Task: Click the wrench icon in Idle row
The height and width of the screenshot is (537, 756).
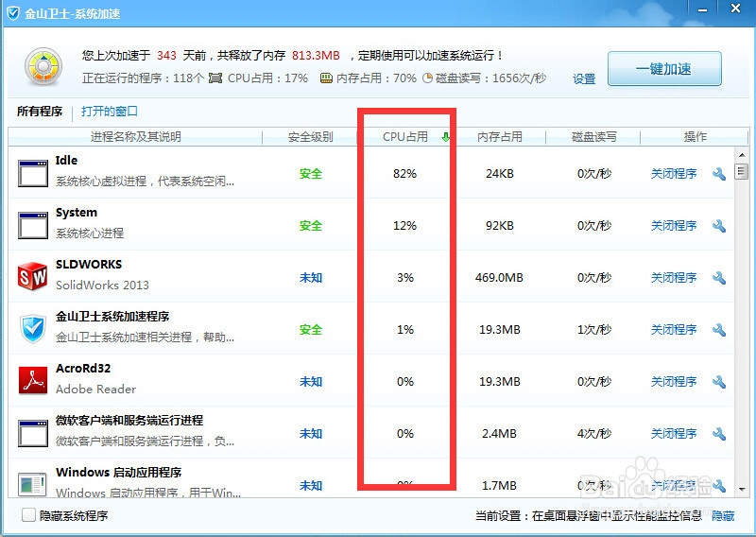Action: click(719, 174)
